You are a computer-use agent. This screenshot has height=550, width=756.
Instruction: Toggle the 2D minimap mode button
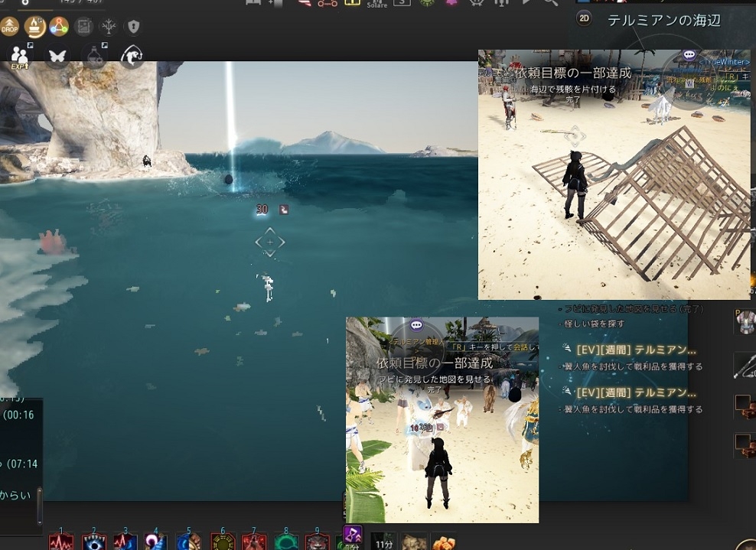pos(583,18)
